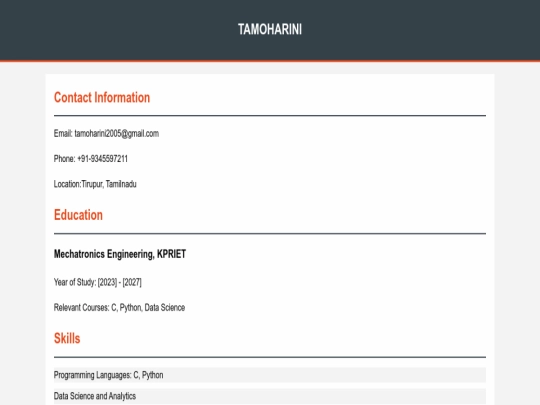The height and width of the screenshot is (405, 540).
Task: Select the Skills section heading
Action: pos(67,338)
